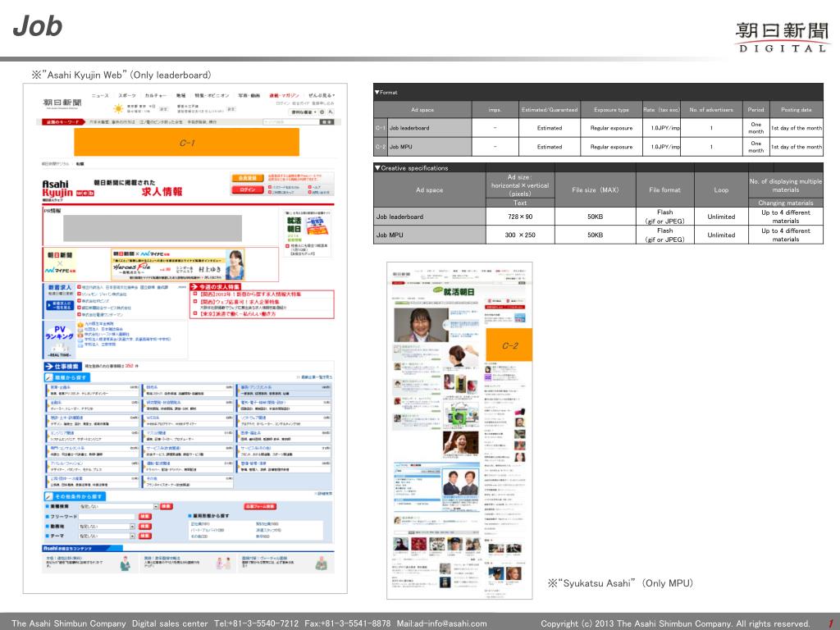Open ニュース in Kyujin page nav
Screen dimensions: 840x630
click(99, 96)
